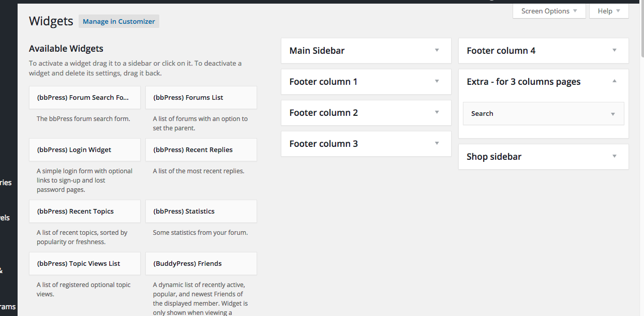
Task: Click "To activate a widget drag it" instructions
Action: 135,68
